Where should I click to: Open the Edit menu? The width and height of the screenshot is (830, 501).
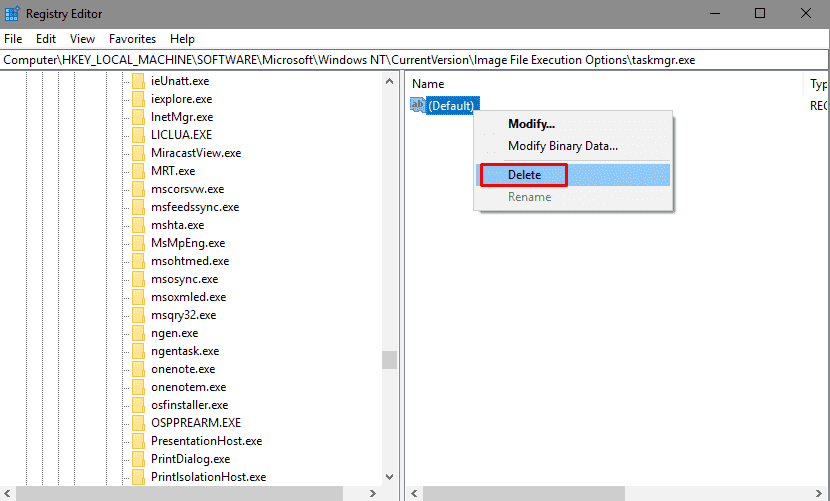click(46, 39)
